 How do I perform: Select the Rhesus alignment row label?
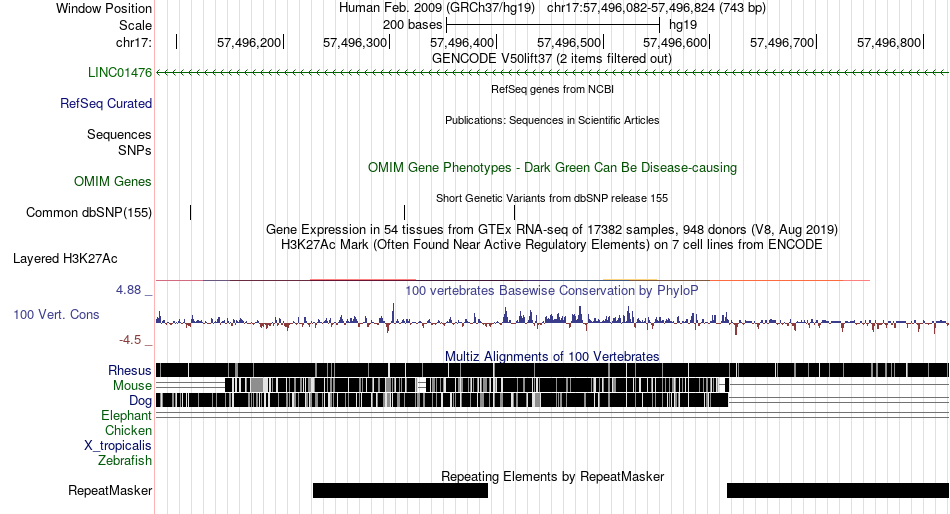point(130,370)
